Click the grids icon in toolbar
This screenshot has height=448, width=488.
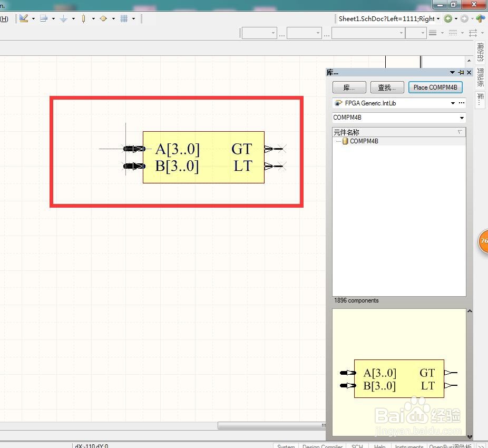[124, 18]
